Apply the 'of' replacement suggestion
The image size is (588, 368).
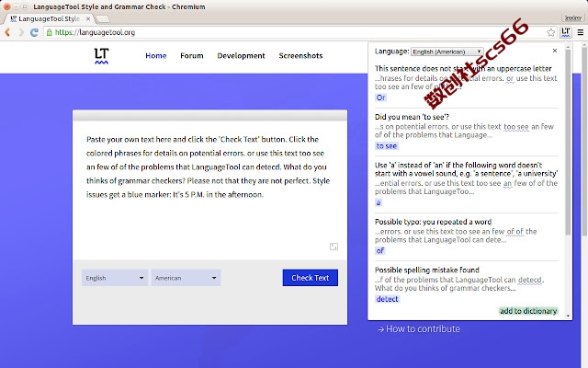coord(379,251)
